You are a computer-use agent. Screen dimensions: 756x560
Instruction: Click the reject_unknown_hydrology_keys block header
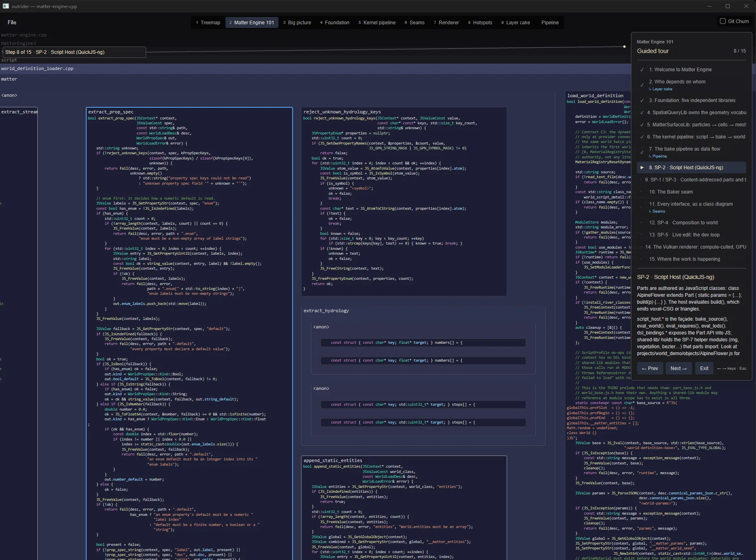(342, 112)
